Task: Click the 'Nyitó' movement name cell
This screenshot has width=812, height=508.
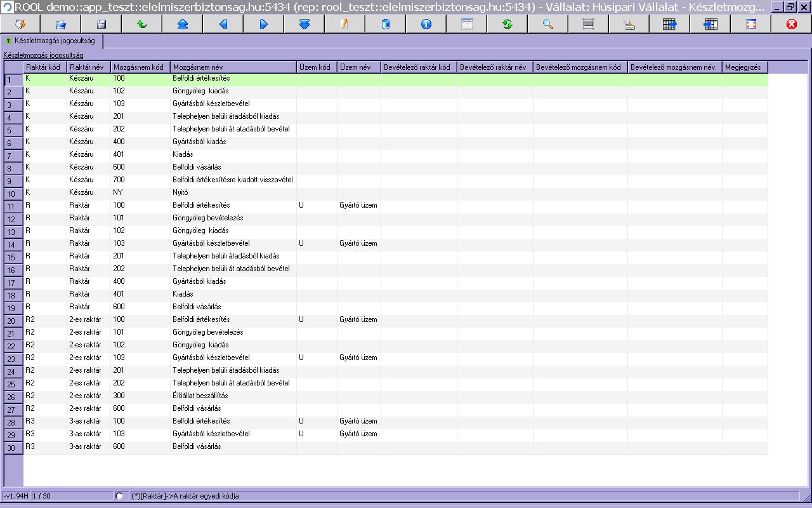Action: point(233,192)
